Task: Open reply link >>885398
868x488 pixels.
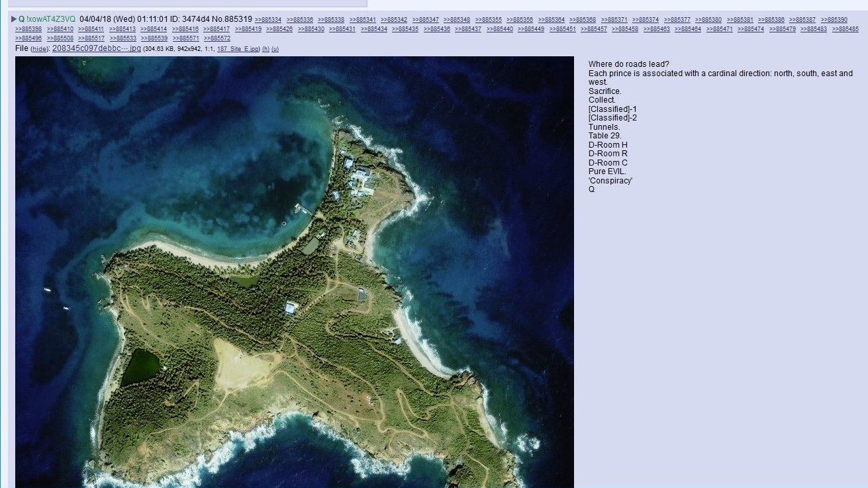Action: click(28, 29)
